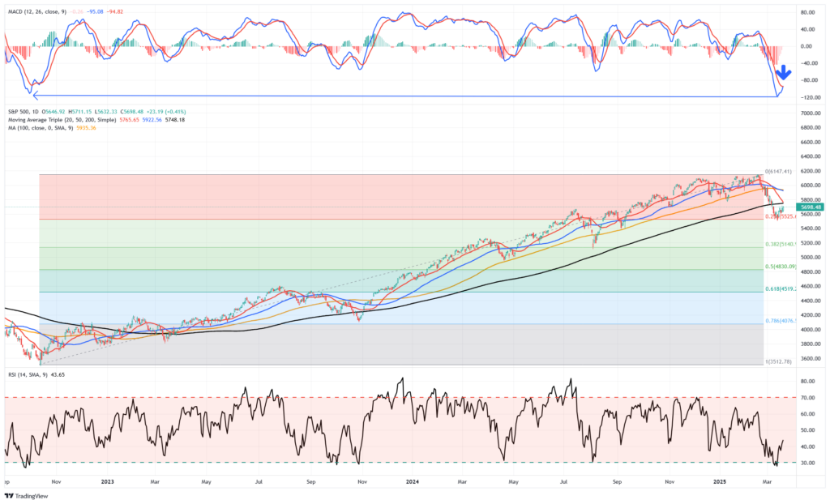830x504 pixels.
Task: Select the S&P 500, 1D symbol title
Action: pos(24,112)
